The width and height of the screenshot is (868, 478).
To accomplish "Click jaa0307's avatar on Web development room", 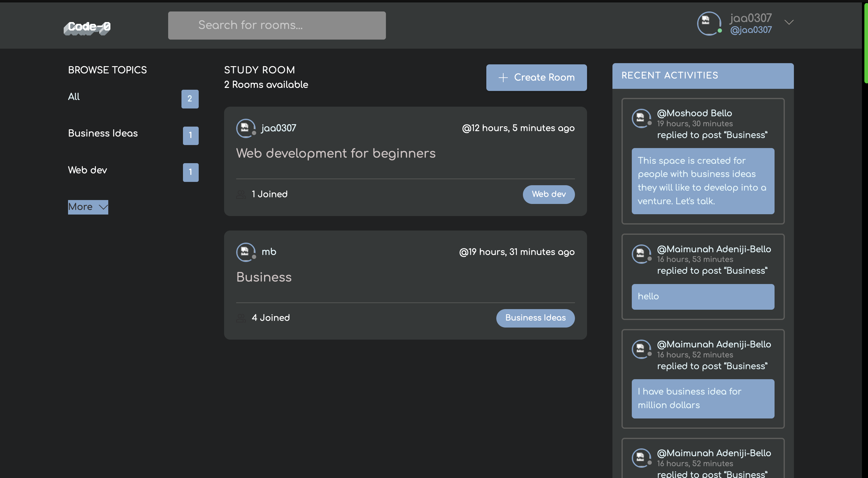I will click(x=245, y=128).
